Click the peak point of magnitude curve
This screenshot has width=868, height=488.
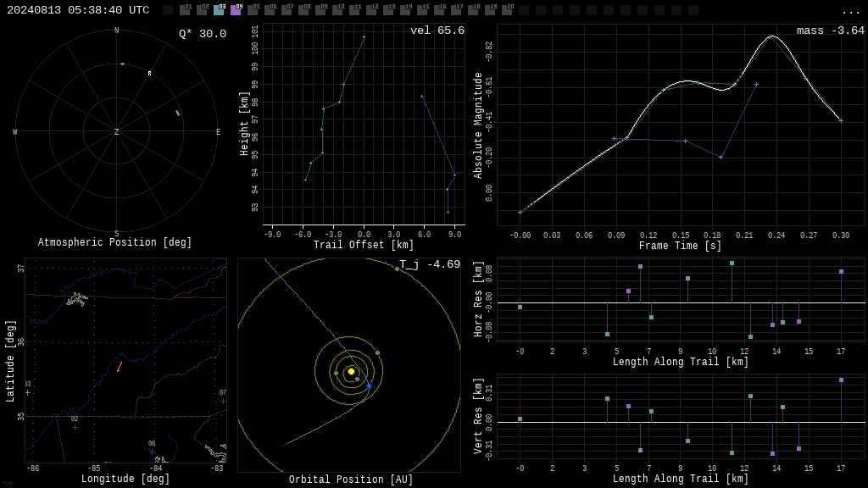[x=771, y=36]
